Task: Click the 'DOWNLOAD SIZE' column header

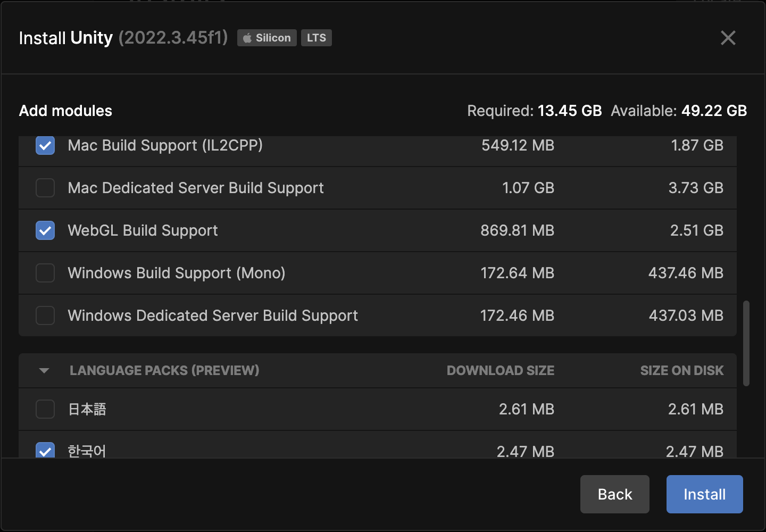Action: pyautogui.click(x=501, y=370)
